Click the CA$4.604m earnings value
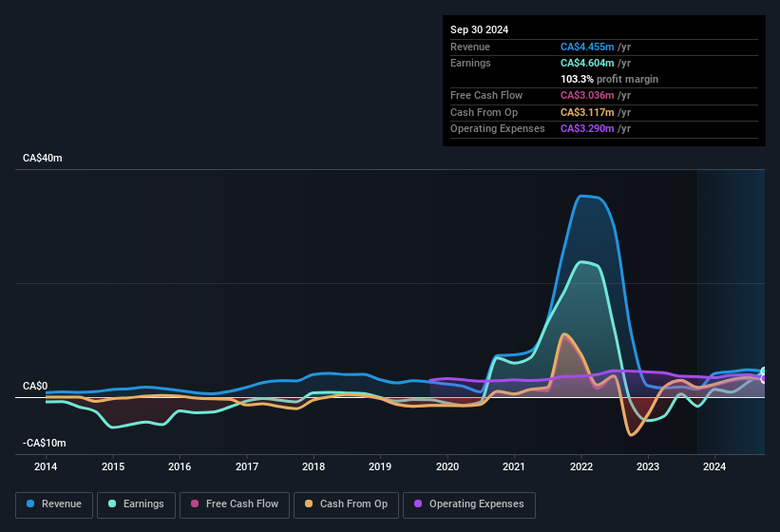 click(587, 63)
